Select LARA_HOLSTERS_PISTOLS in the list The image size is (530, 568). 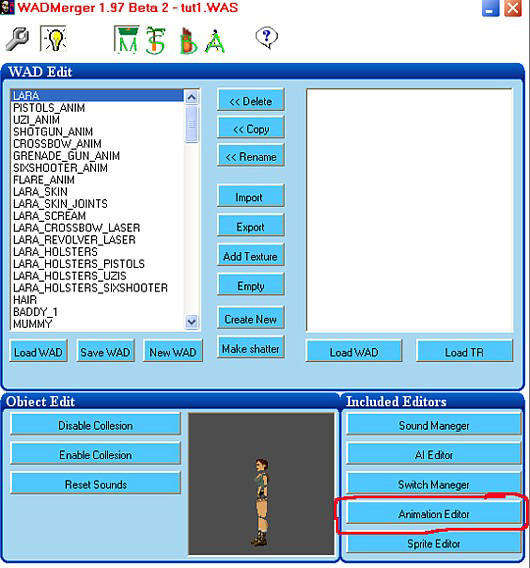pos(97,264)
